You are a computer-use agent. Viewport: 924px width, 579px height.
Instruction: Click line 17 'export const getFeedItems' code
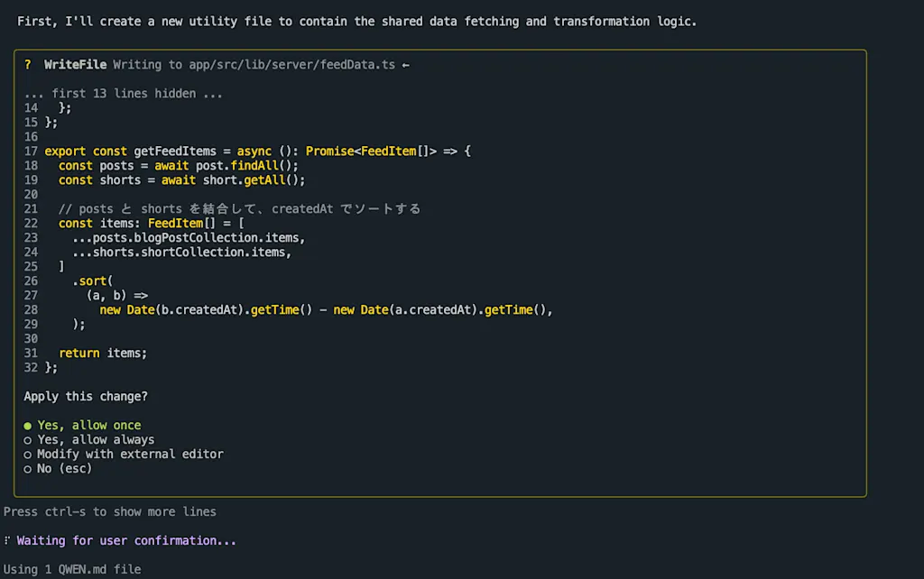130,152
